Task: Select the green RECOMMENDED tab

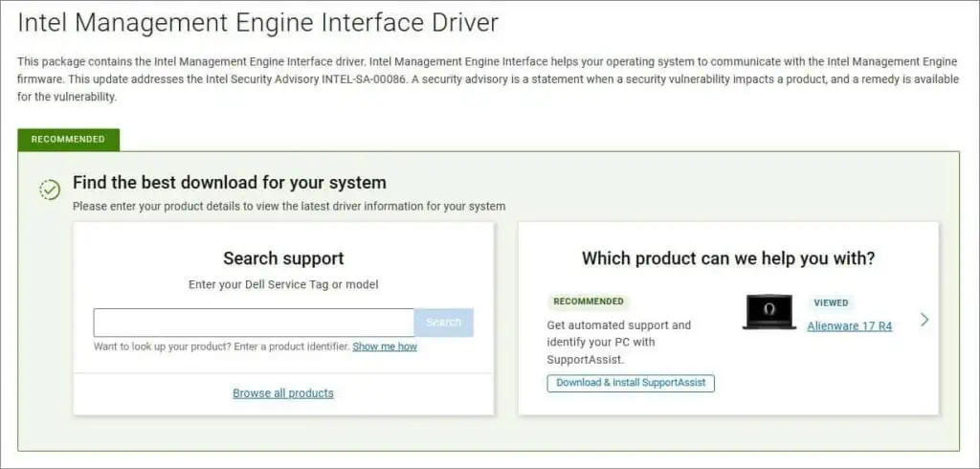Action: [68, 140]
